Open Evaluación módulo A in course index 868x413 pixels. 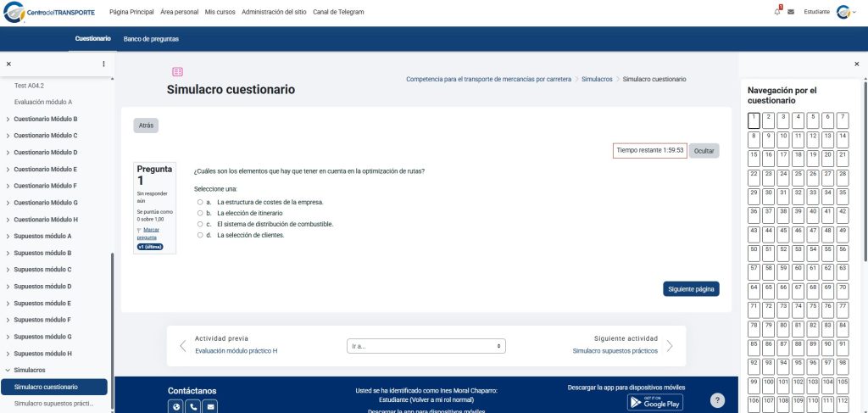click(43, 103)
